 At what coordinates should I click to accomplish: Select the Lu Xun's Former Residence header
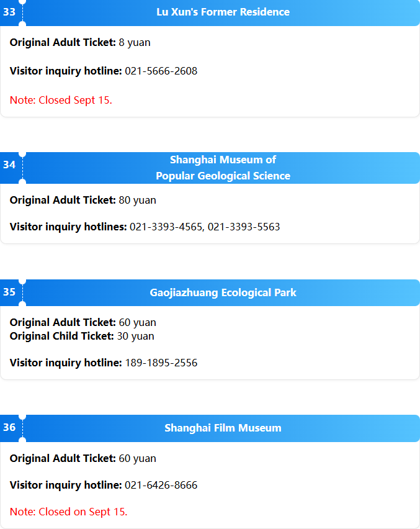pyautogui.click(x=223, y=12)
